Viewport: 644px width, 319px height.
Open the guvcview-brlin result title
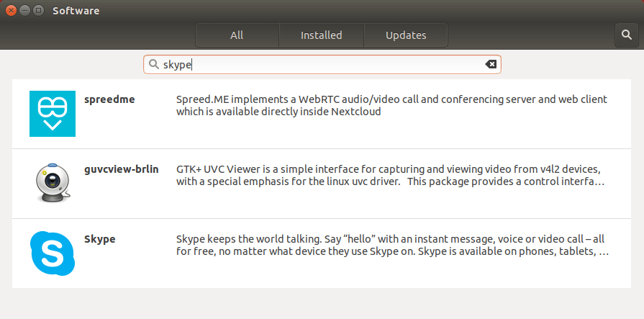coord(121,169)
